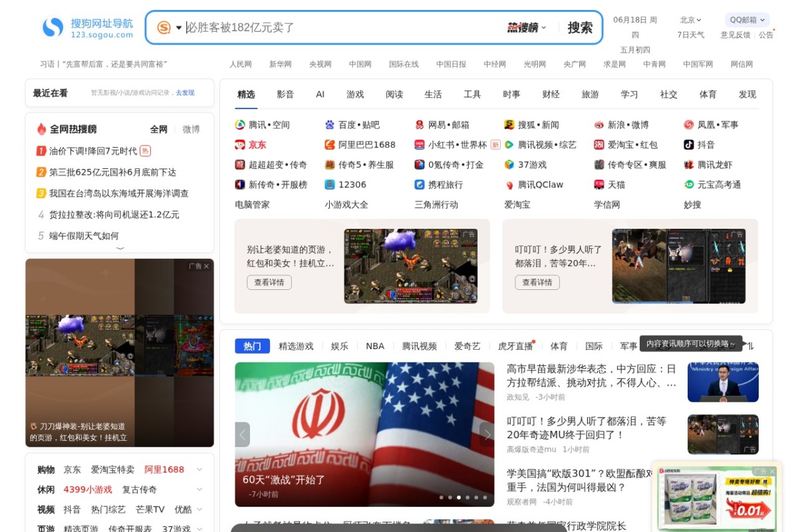Open the 37游戏 icon
The image size is (798, 532).
click(x=509, y=164)
